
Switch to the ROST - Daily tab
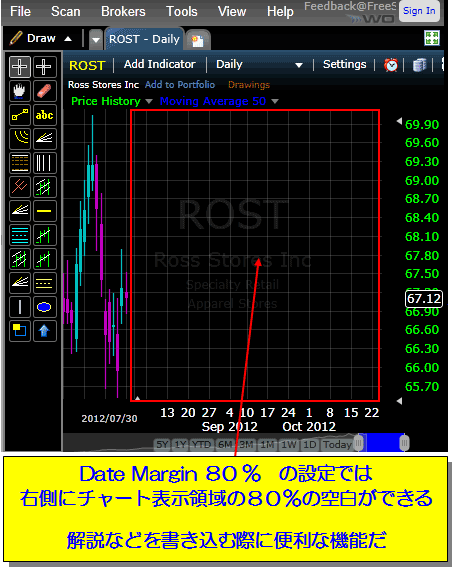coord(144,39)
